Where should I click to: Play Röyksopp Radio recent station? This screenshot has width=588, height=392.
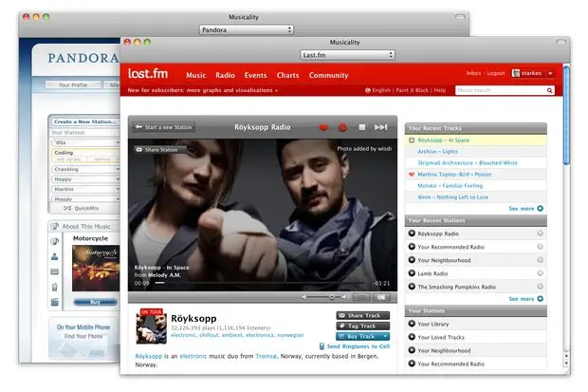[x=412, y=233]
